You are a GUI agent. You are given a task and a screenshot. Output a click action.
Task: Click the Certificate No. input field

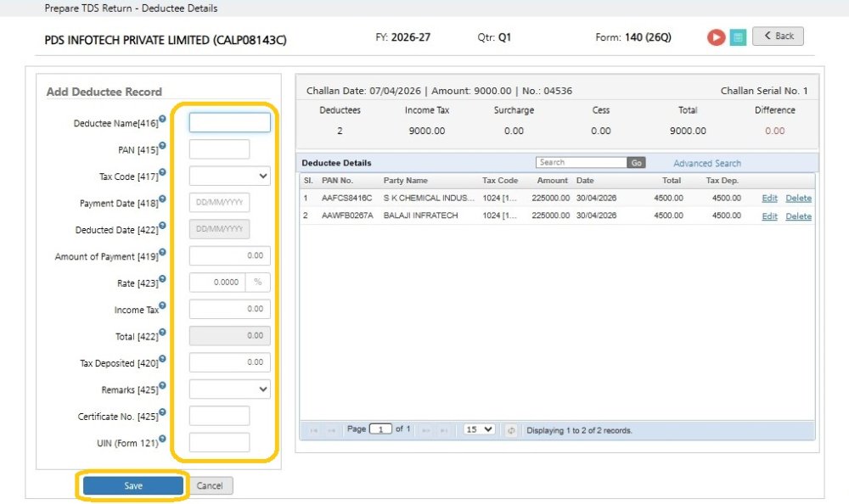pos(219,416)
